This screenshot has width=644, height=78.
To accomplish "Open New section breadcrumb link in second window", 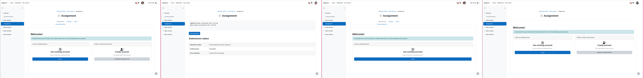I will click(231, 11).
